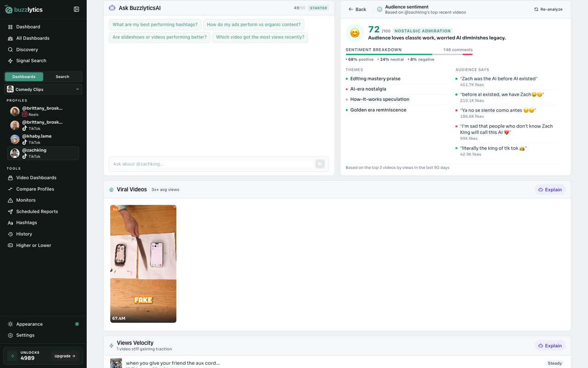Click Explain in Views Velocity section

550,345
